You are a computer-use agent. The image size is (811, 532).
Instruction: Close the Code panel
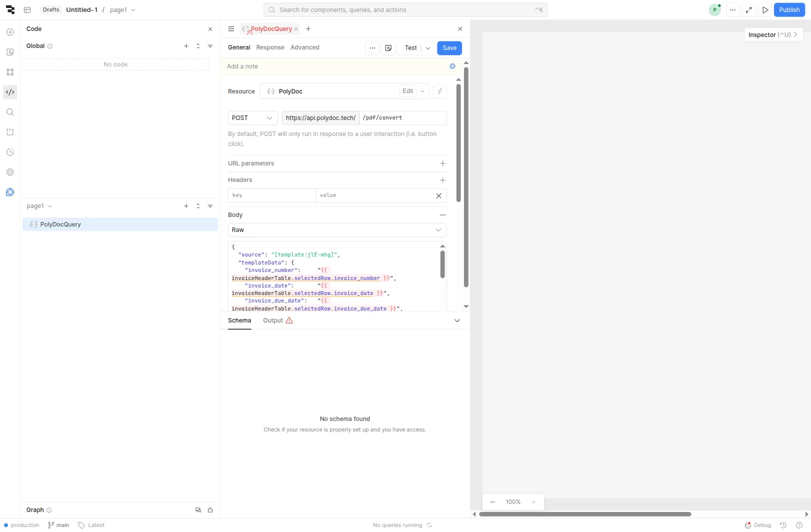[x=210, y=29]
